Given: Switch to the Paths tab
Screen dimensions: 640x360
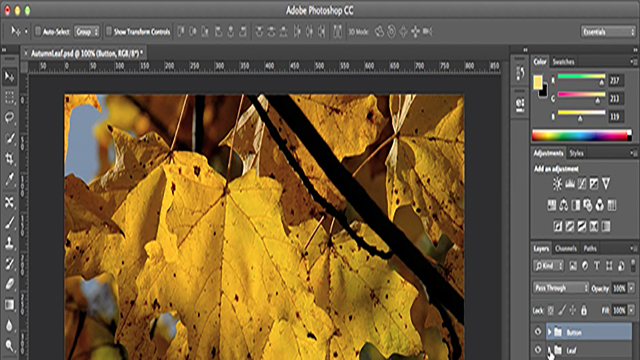Looking at the screenshot, I should pyautogui.click(x=590, y=248).
